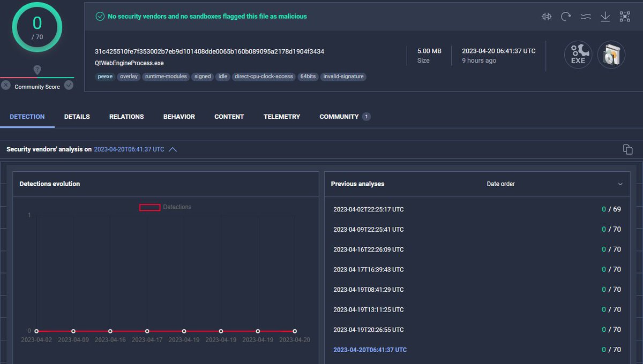Click the EXE file type badge icon
The width and height of the screenshot is (643, 364).
578,55
